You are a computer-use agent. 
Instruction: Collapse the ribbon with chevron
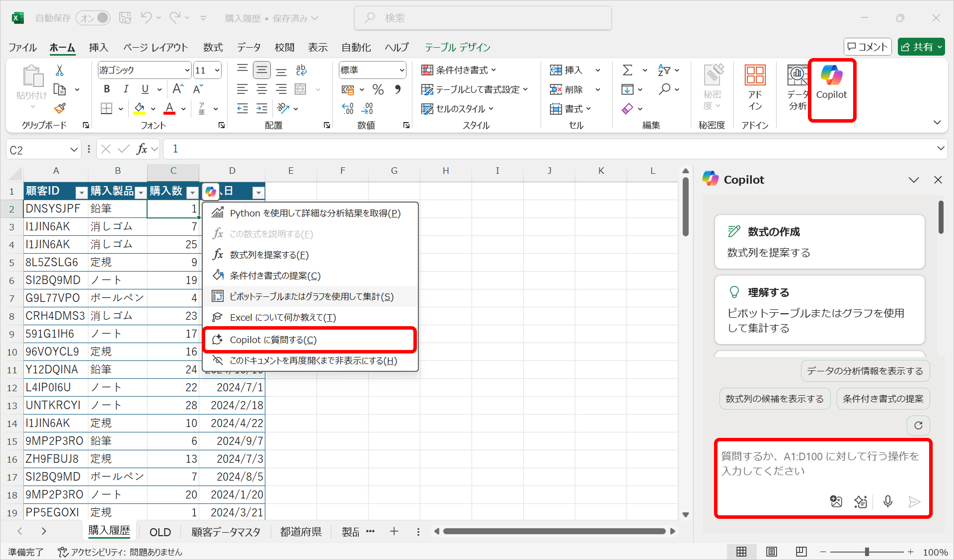click(x=937, y=123)
